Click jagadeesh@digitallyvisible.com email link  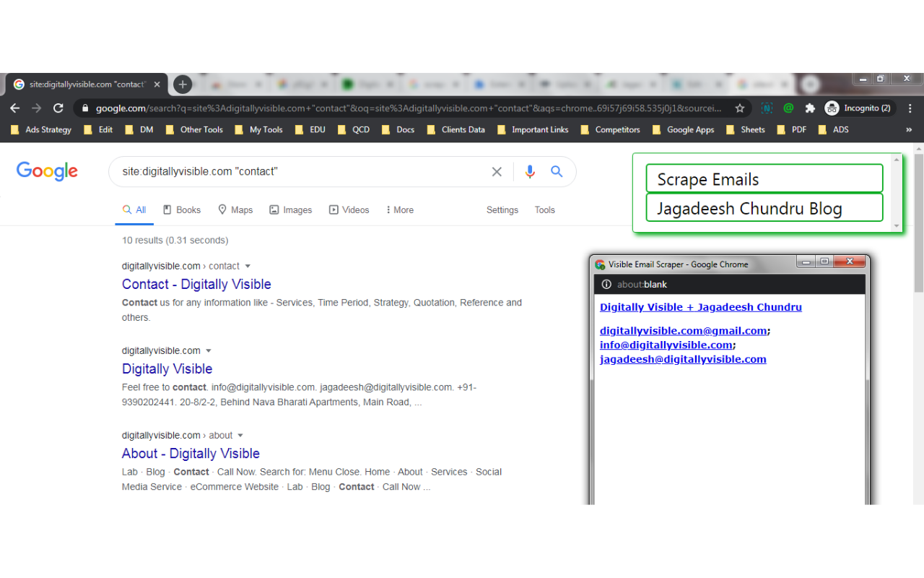point(683,360)
